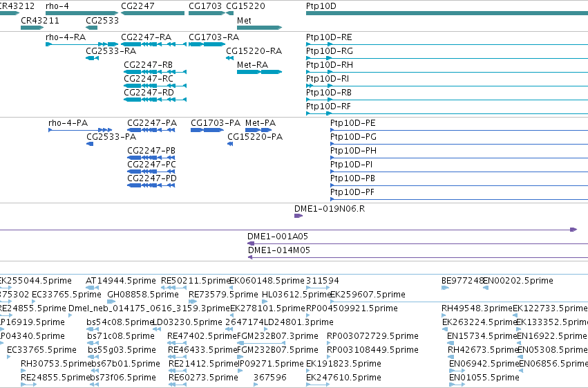The height and width of the screenshot is (388, 588).
Task: Select transcript rho-4-RA
Action: pos(82,44)
